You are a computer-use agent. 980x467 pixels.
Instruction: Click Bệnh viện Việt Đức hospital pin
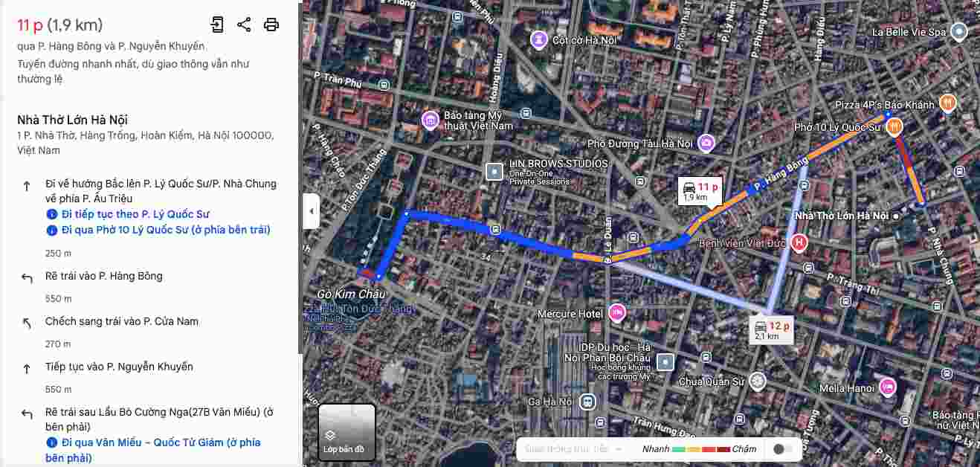pos(799,242)
